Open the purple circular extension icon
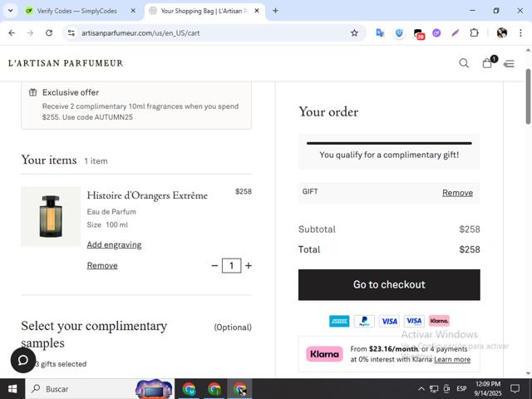 pos(436,33)
